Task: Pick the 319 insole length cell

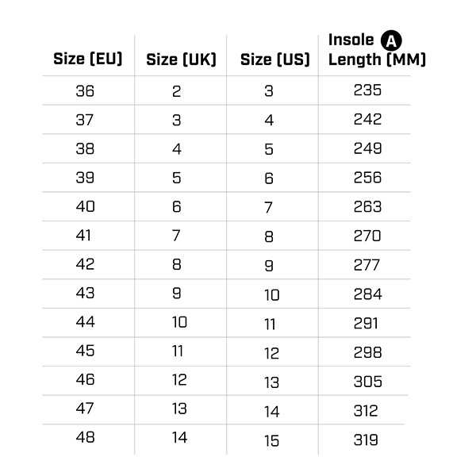Action: tap(367, 440)
